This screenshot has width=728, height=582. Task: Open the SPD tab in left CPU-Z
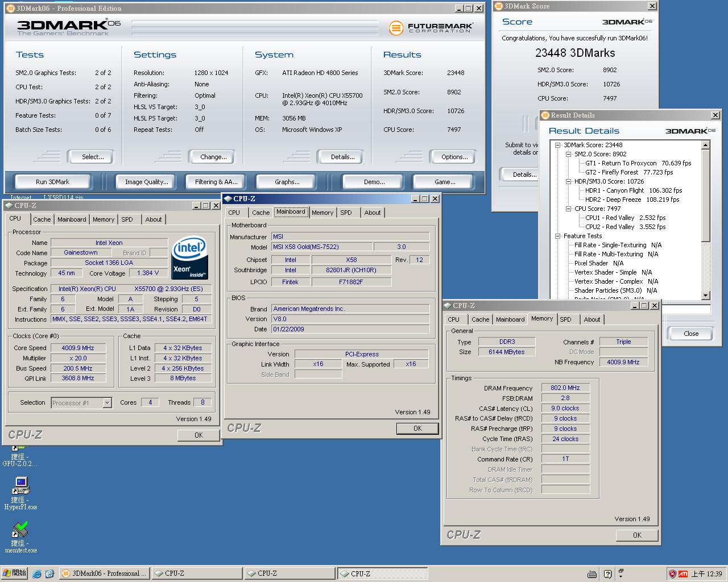[x=127, y=219]
